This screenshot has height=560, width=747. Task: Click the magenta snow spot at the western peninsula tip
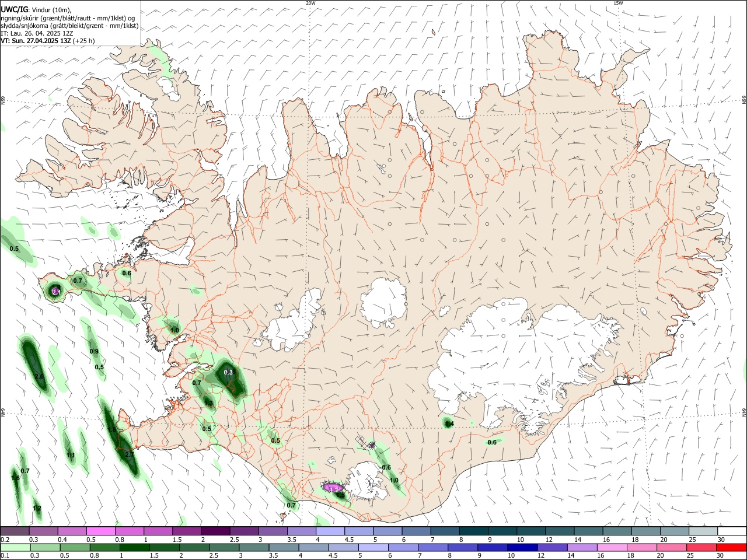(55, 290)
